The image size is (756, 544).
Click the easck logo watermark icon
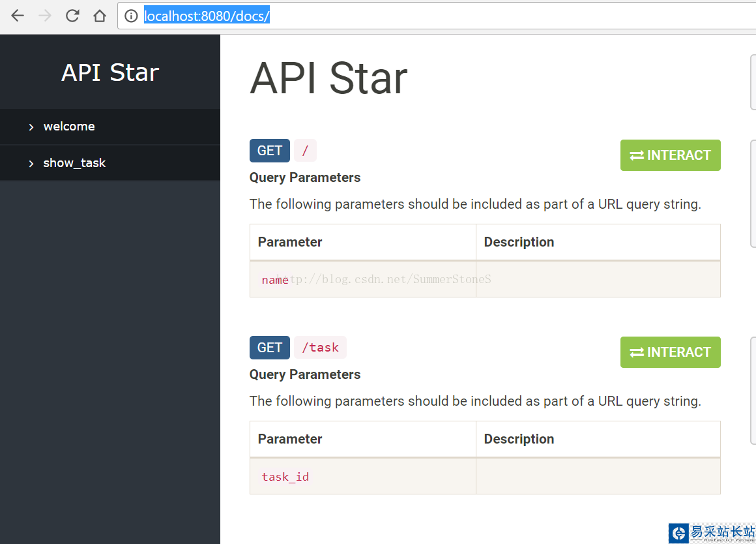679,532
